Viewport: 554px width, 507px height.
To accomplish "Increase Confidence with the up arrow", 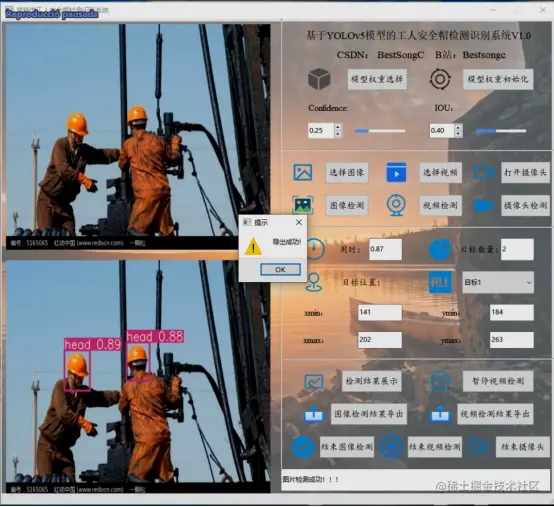I will click(x=338, y=127).
